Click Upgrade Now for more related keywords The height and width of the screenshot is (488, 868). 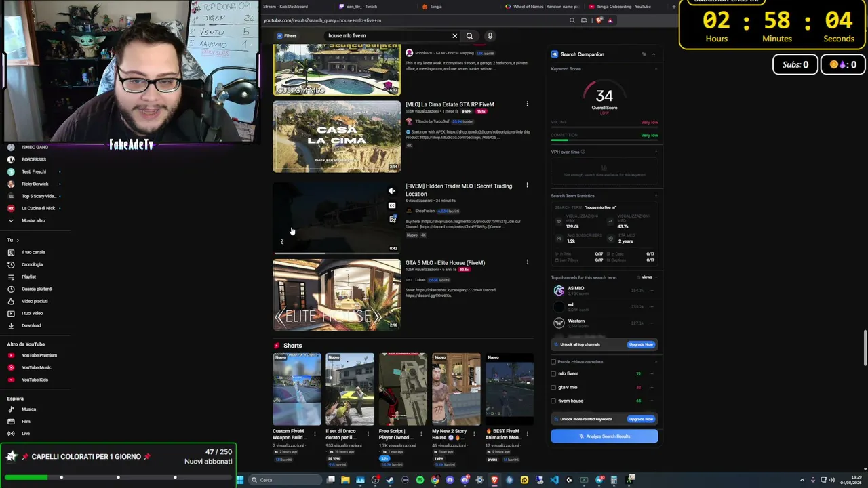click(x=641, y=419)
